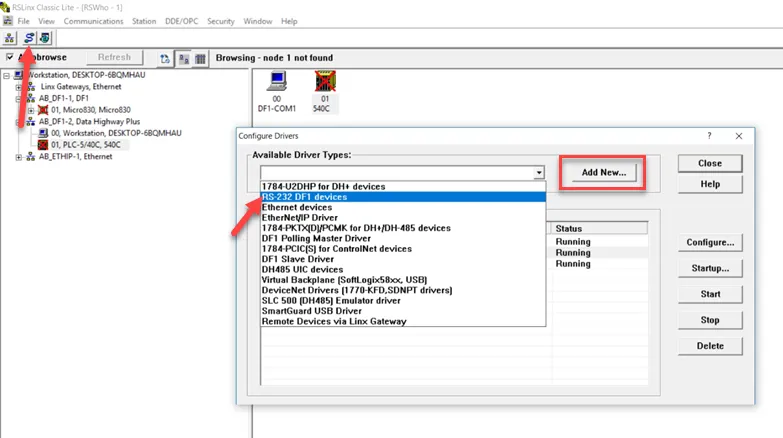Click the RSWho network browser toolbar icon
The height and width of the screenshot is (438, 783).
pos(9,38)
